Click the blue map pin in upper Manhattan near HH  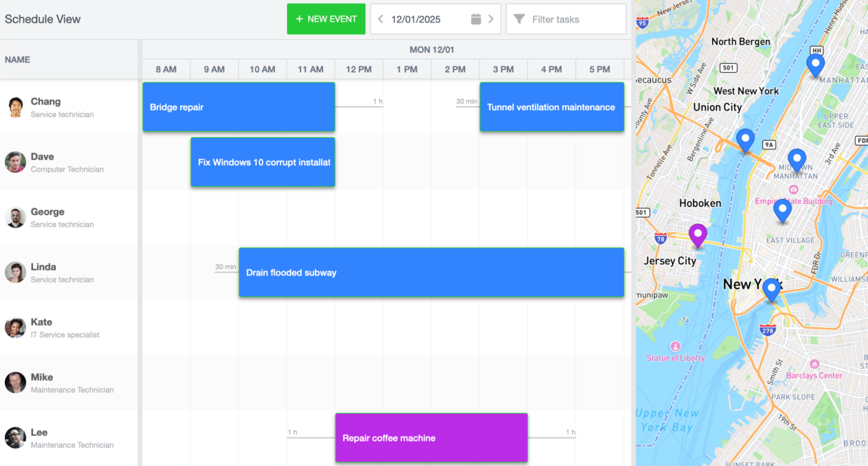click(x=815, y=64)
